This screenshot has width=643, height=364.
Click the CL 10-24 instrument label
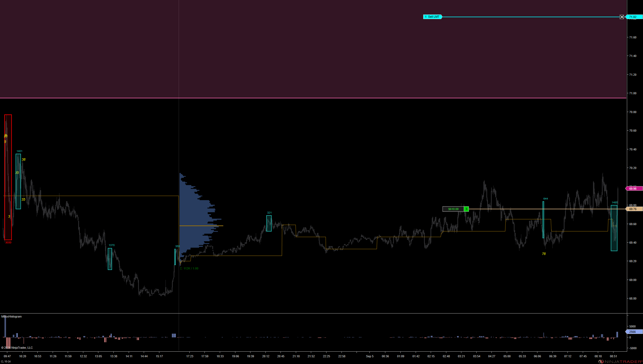pos(6,362)
